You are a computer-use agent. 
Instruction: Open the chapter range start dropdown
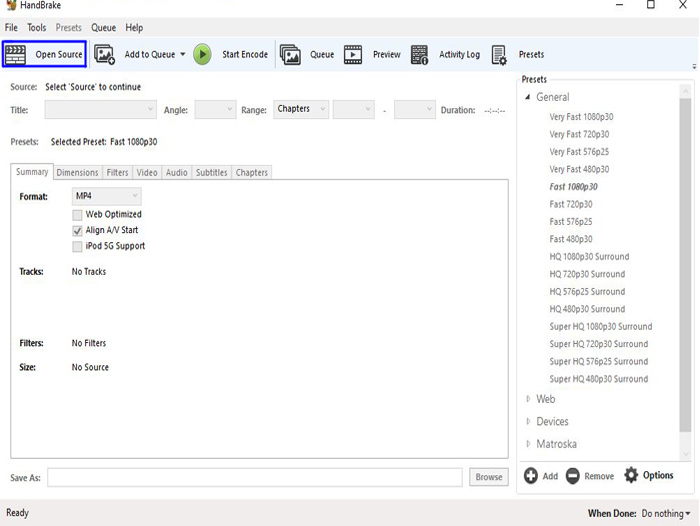pos(353,109)
